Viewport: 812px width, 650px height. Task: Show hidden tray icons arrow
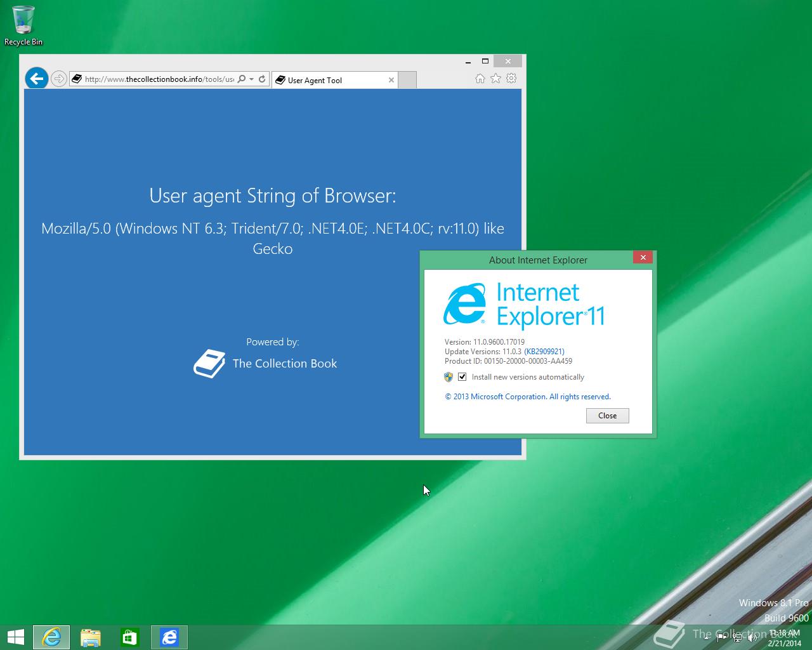click(707, 638)
